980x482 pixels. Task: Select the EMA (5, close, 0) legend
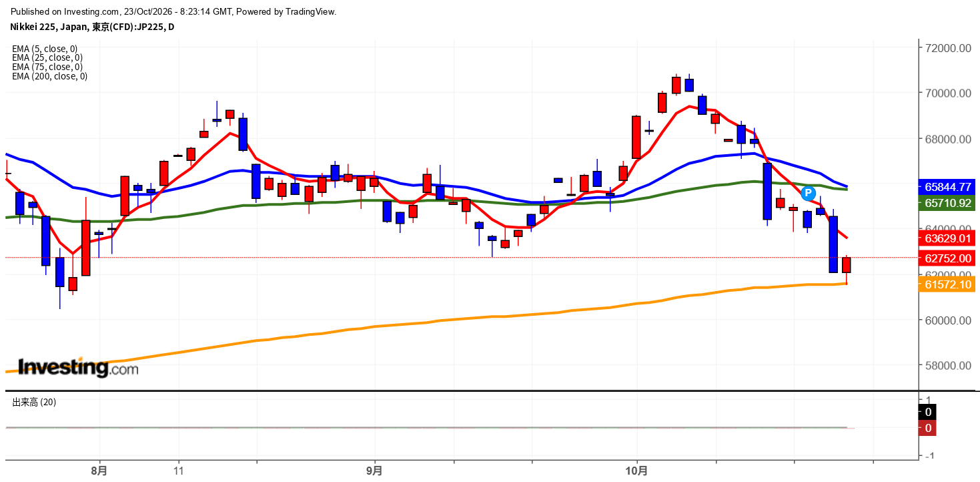pos(45,49)
